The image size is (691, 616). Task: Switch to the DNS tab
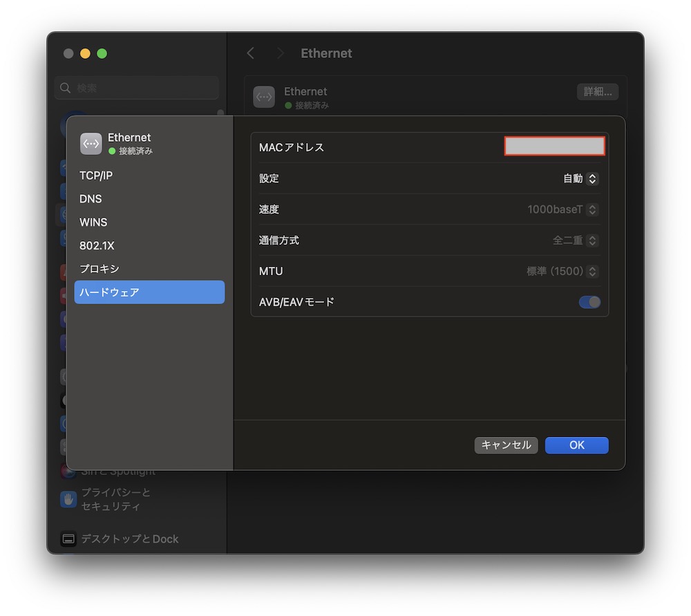tap(91, 199)
